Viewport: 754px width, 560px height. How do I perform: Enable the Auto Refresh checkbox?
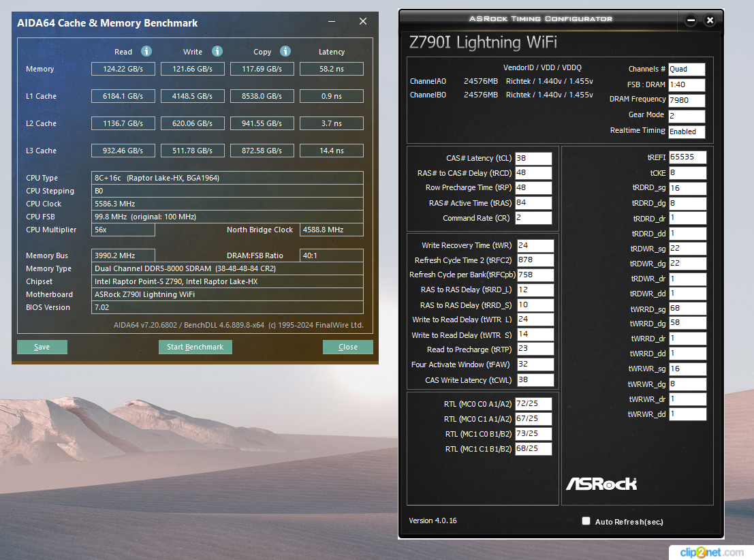point(586,521)
